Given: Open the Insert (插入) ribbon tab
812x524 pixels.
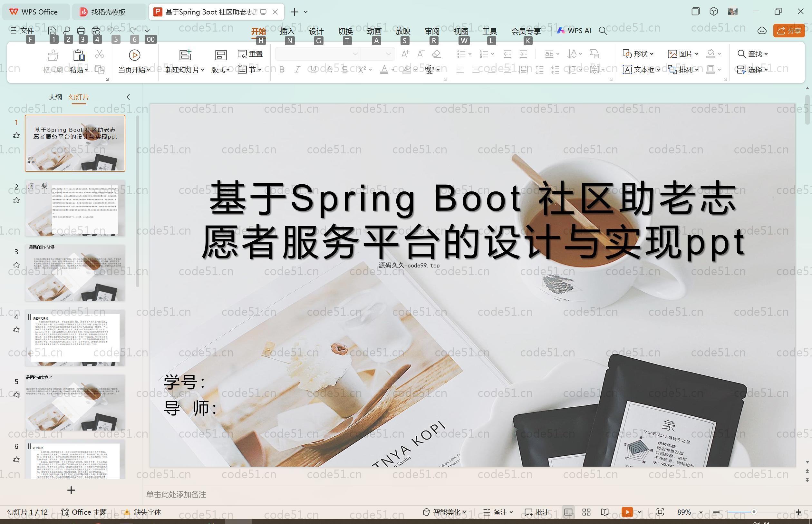Looking at the screenshot, I should click(287, 31).
